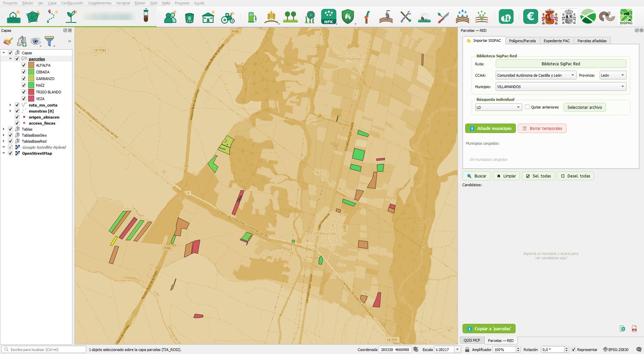Click the cloud sync upload-download icon
This screenshot has width=644, height=354.
(506, 17)
